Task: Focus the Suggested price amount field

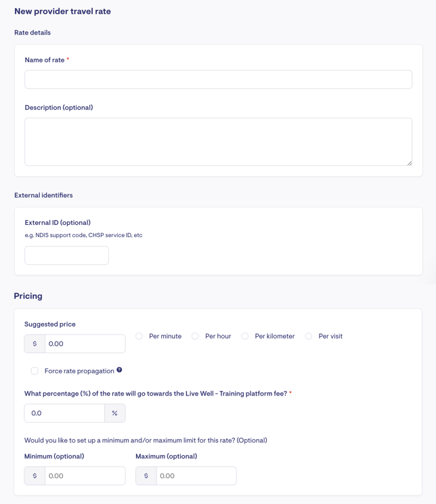Action: 85,343
